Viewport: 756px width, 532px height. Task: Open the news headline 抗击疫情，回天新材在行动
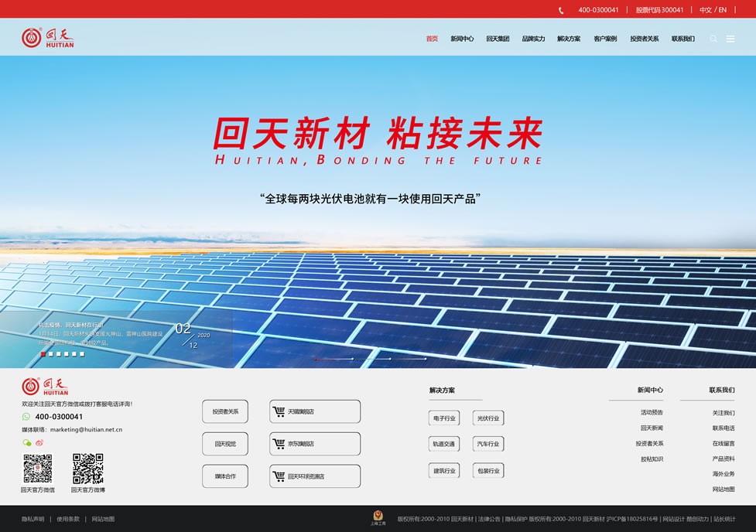(x=71, y=326)
